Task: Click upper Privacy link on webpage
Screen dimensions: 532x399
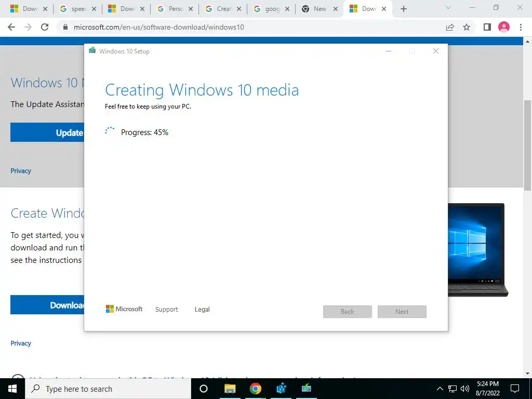Action: (x=21, y=170)
